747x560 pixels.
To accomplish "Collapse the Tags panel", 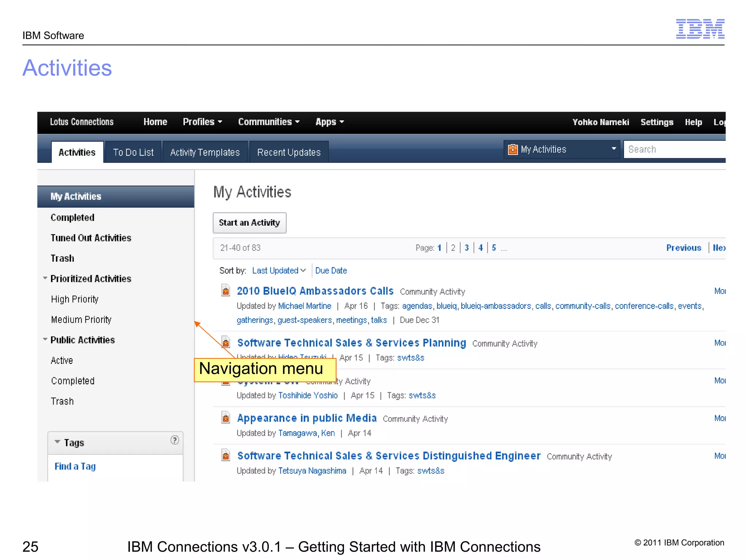I will click(57, 442).
